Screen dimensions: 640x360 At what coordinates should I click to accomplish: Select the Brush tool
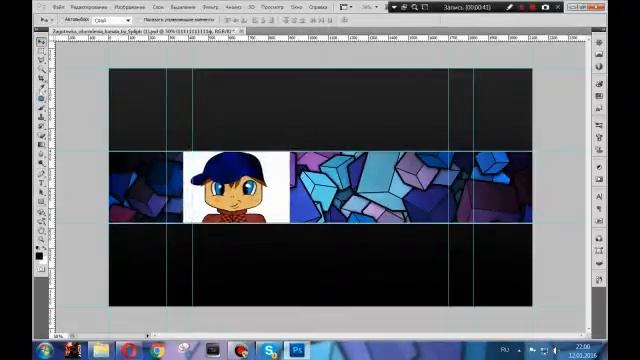click(41, 108)
